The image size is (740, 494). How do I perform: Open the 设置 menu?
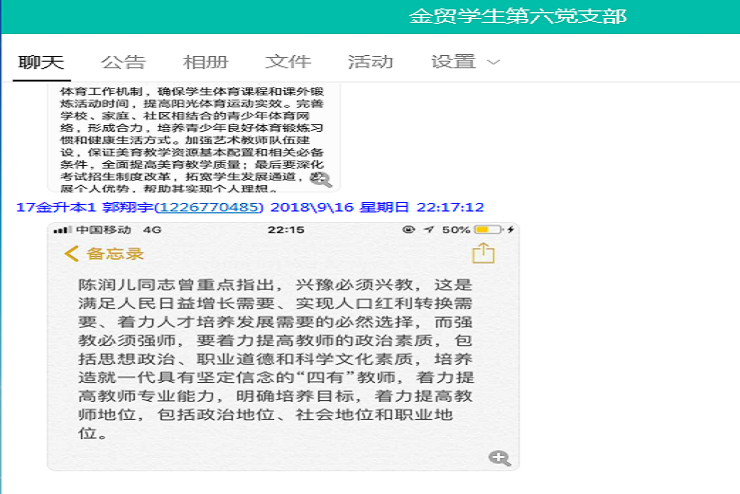[x=453, y=62]
